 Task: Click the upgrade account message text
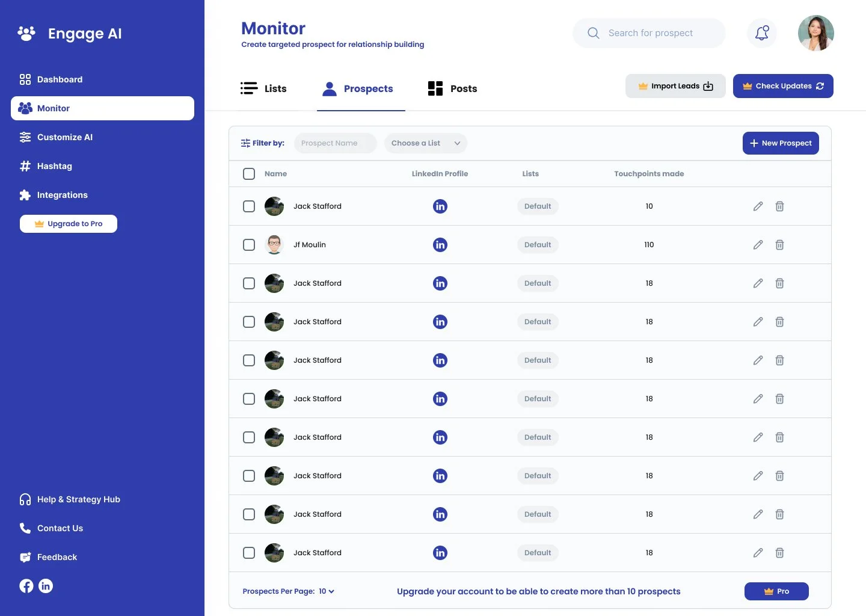coord(539,591)
